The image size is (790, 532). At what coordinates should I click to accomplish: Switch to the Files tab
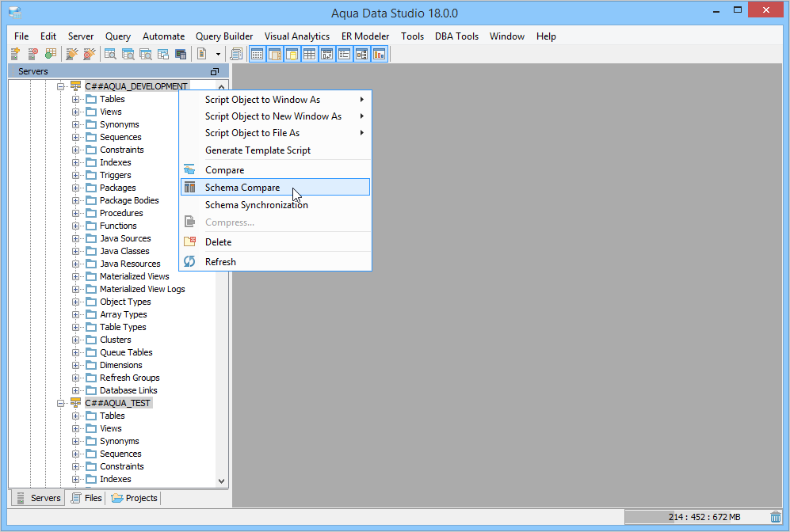[86, 498]
